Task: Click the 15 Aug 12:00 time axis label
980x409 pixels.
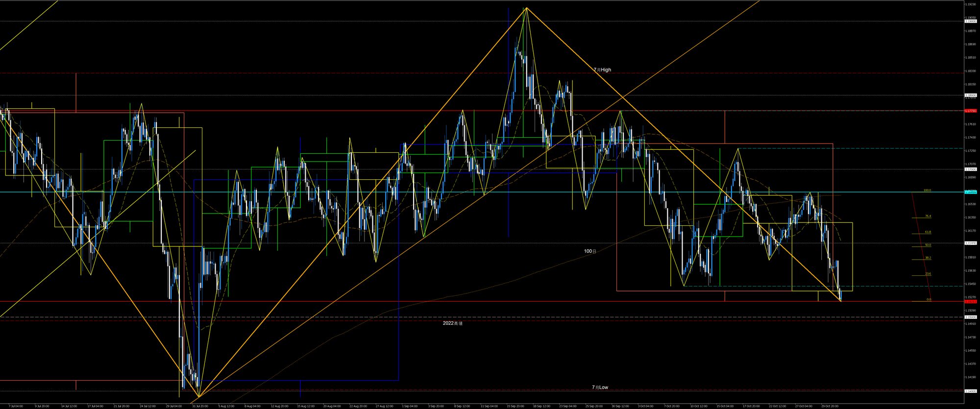Action: click(305, 406)
